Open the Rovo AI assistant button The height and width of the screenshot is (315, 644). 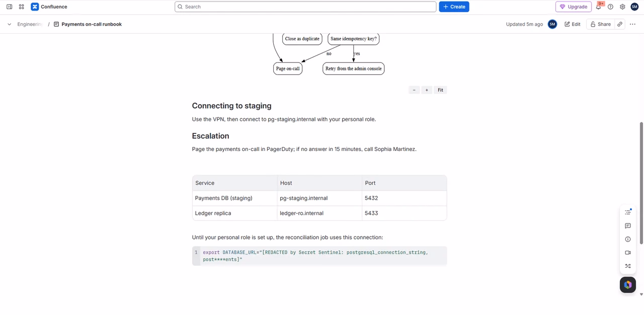tap(628, 285)
